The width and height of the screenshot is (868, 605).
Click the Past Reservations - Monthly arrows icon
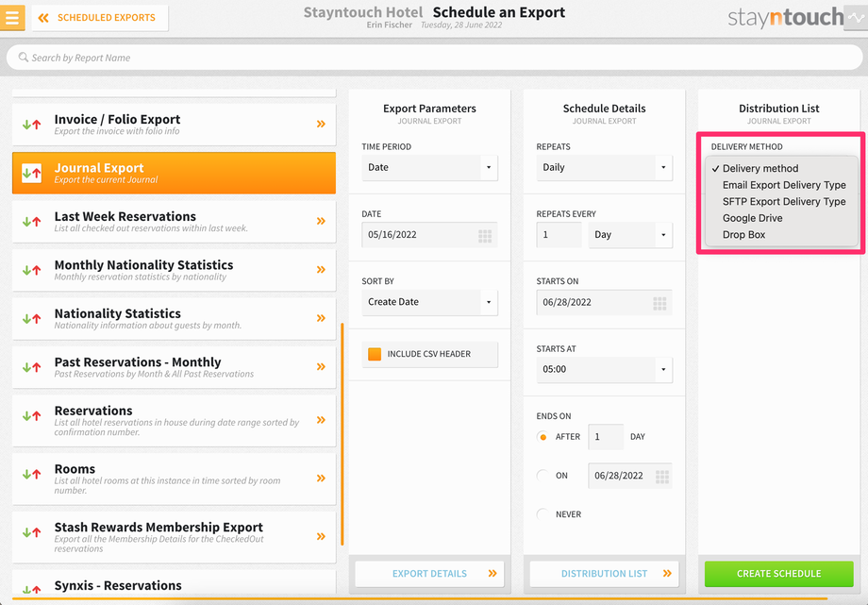click(31, 367)
